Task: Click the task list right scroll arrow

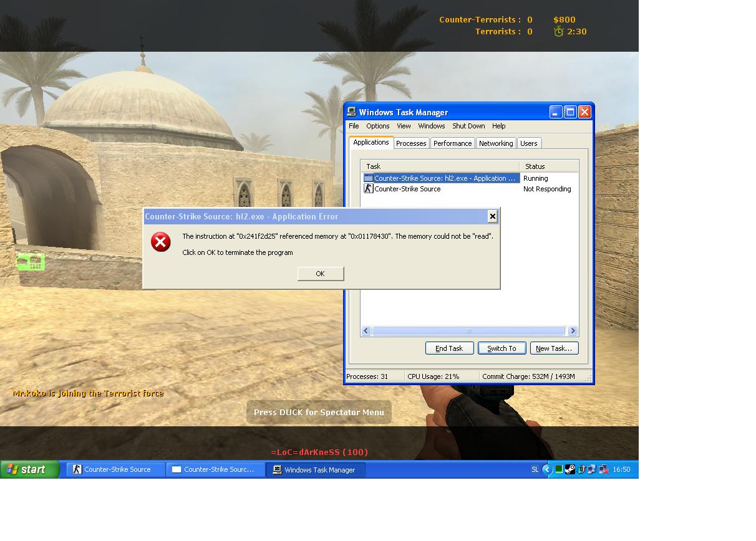Action: click(573, 331)
